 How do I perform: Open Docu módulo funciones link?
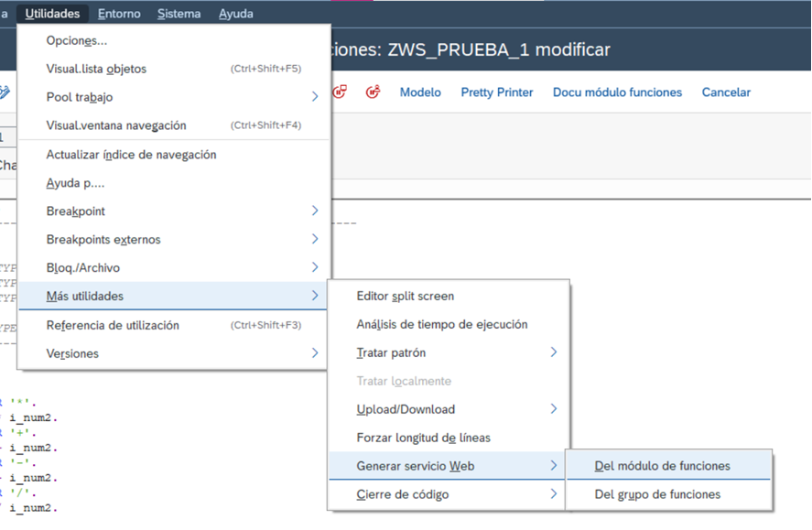619,92
